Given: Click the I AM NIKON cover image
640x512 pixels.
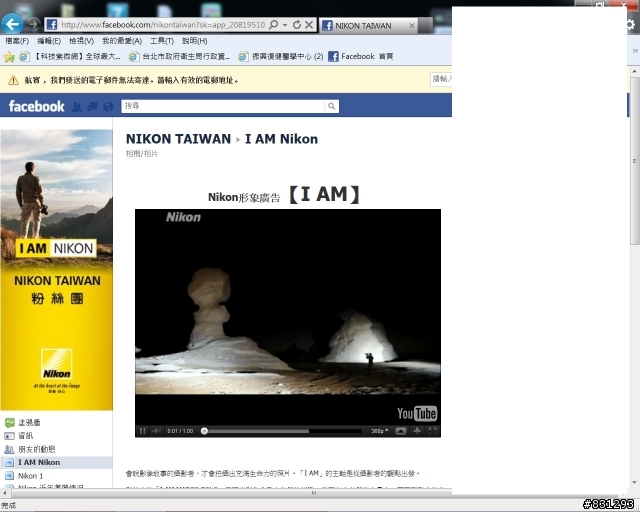Looking at the screenshot, I should 56,269.
